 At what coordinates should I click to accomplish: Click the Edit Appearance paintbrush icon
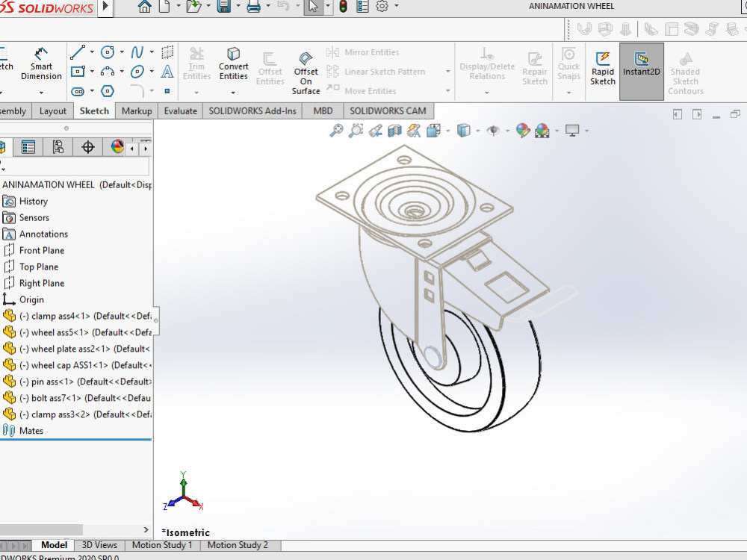[522, 130]
